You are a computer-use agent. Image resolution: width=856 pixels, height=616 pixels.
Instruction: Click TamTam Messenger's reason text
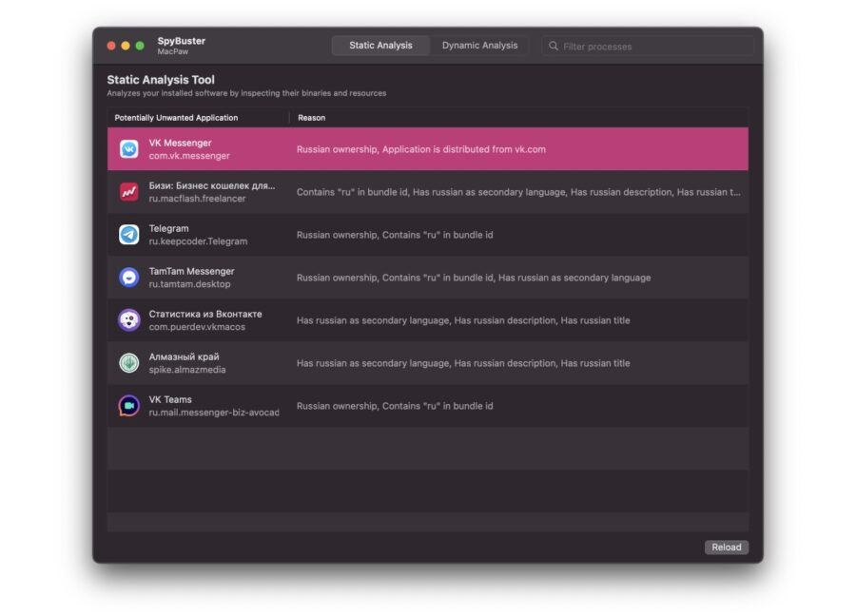click(x=474, y=278)
